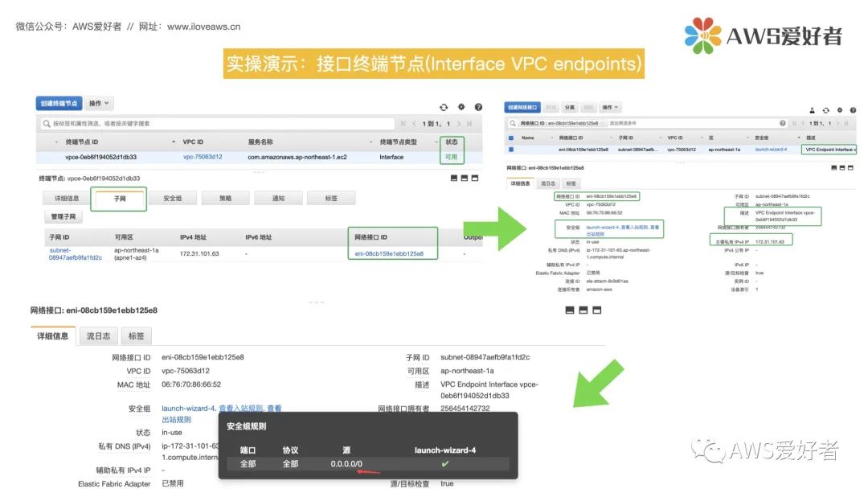The image size is (868, 489).
Task: Click the split-pane layout icon beside 终端节点 vpce-0eb6f194052d1db33
Action: click(x=465, y=179)
